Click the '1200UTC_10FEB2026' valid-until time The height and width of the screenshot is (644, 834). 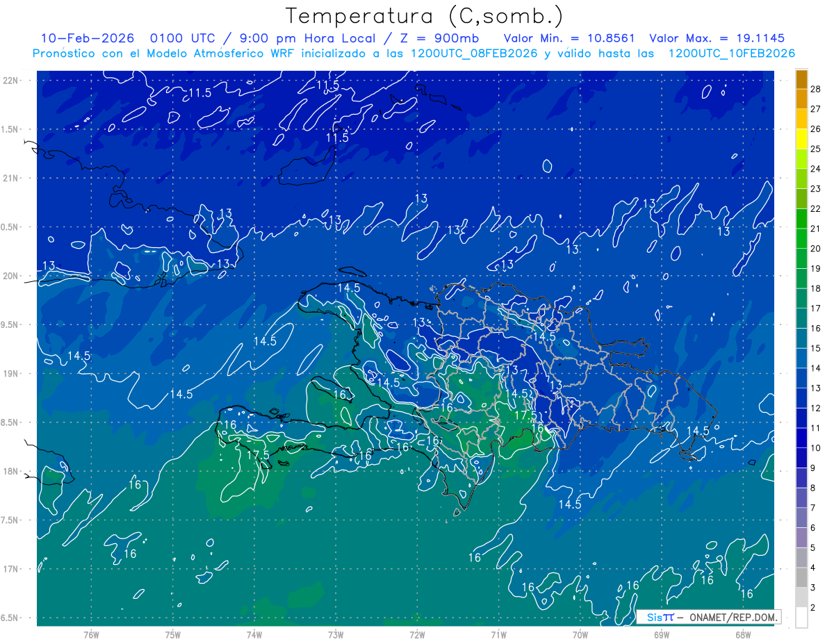point(731,53)
